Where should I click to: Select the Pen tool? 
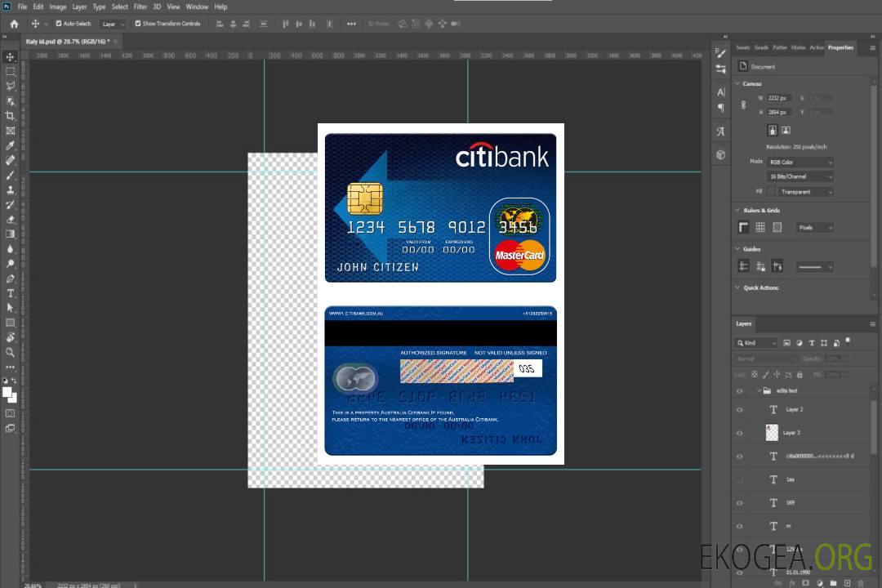click(x=10, y=278)
